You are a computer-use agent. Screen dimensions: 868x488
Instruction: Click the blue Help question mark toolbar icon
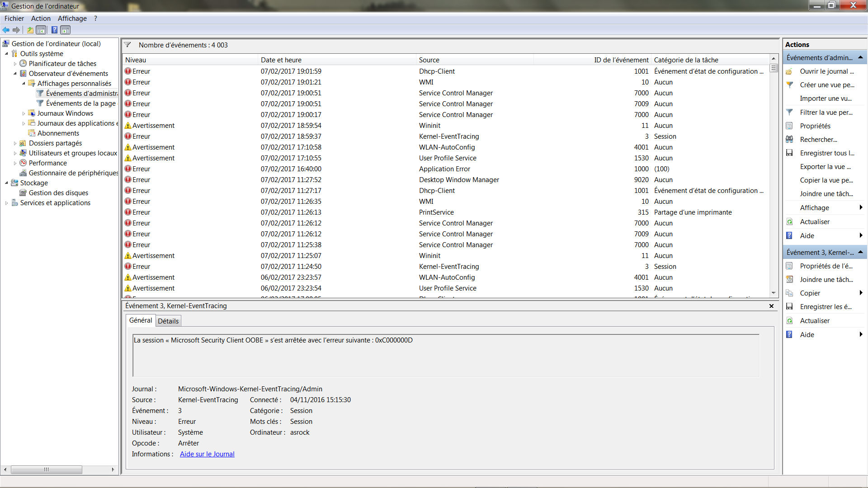click(54, 30)
